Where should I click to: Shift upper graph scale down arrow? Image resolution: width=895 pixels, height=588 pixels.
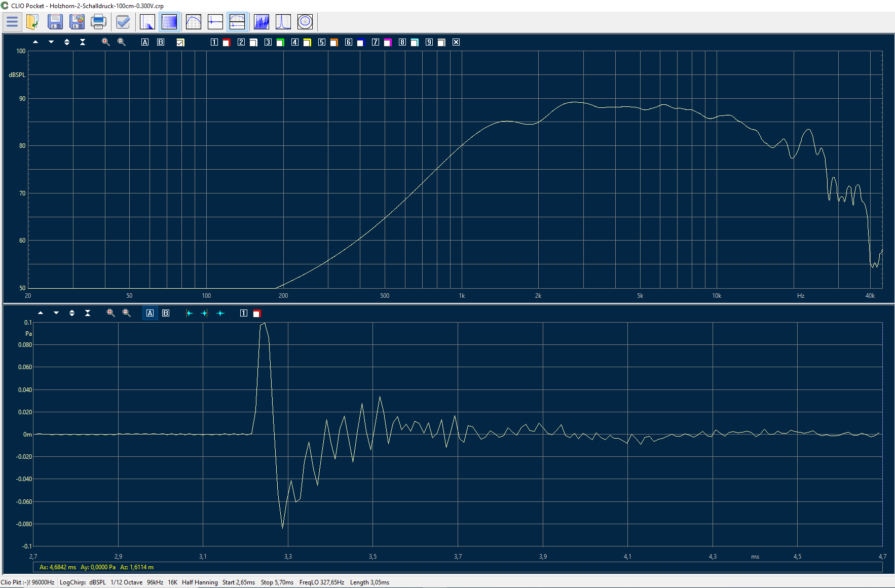pos(51,42)
